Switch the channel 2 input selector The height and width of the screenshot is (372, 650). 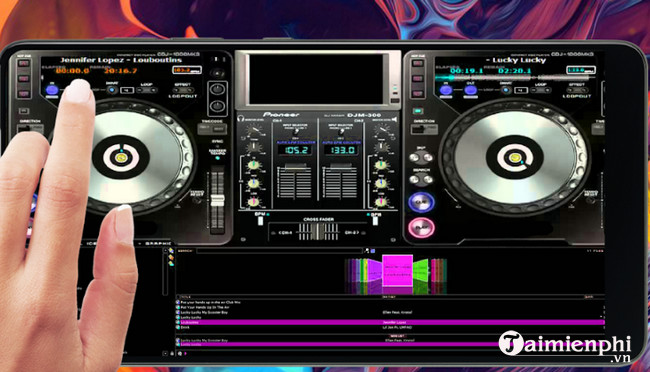[x=342, y=132]
